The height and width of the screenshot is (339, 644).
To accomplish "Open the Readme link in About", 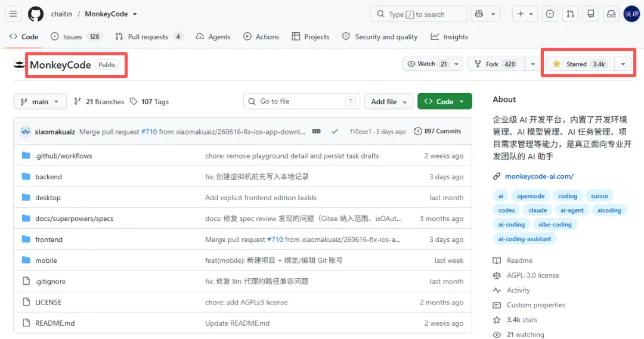I will click(x=519, y=260).
